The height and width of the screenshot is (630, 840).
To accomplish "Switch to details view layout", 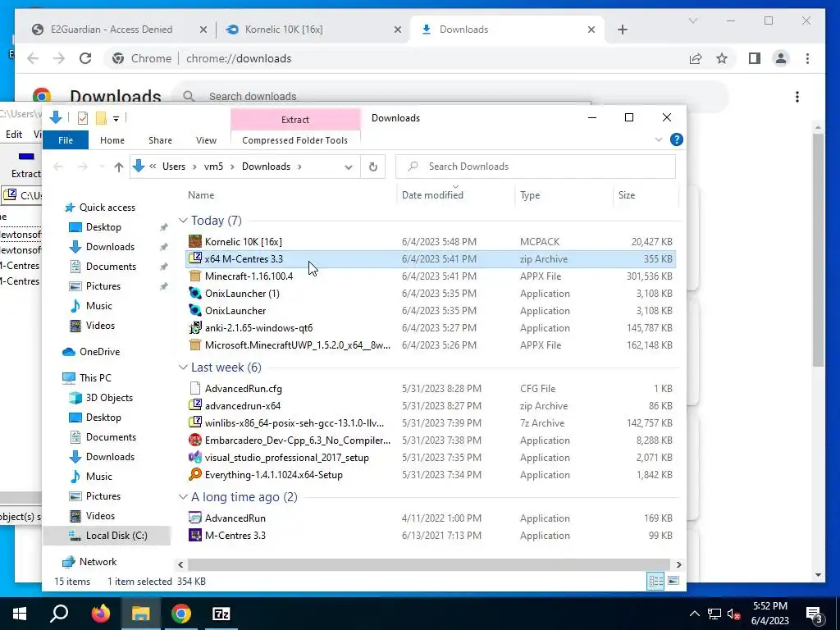I will (655, 581).
